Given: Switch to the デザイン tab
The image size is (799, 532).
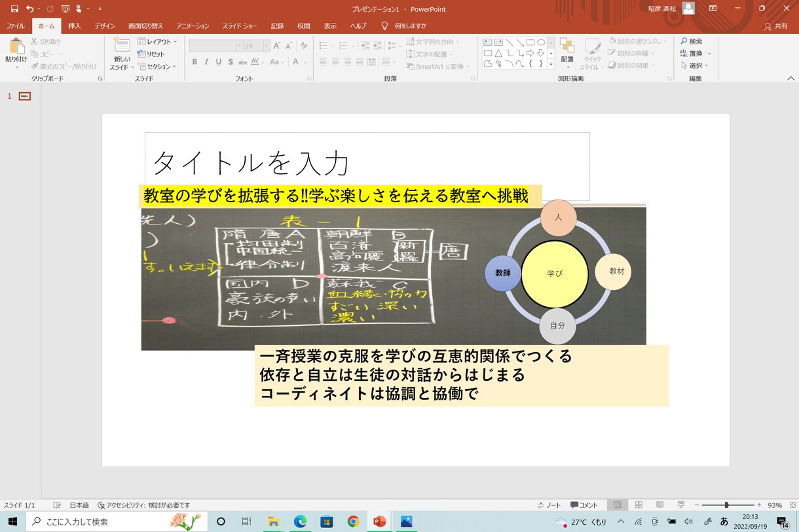Looking at the screenshot, I should click(x=105, y=26).
